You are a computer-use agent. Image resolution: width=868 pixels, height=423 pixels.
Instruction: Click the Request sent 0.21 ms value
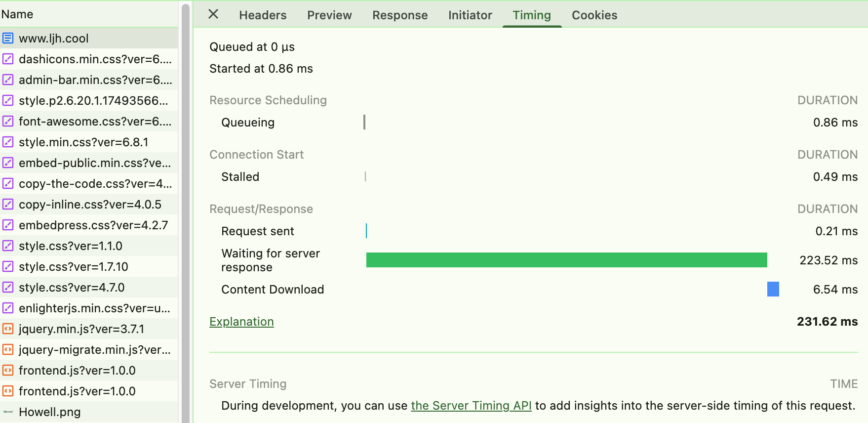(x=836, y=231)
